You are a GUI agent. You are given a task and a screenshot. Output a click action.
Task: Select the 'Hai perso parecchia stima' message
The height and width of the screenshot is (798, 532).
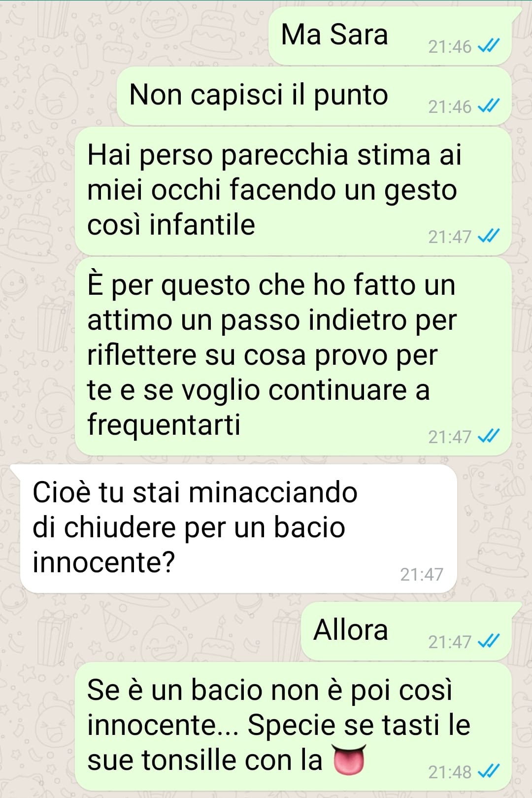tap(293, 191)
